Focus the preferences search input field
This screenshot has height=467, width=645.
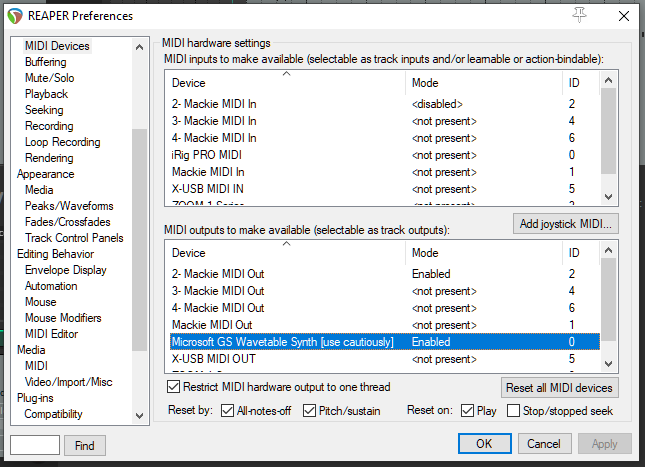35,445
